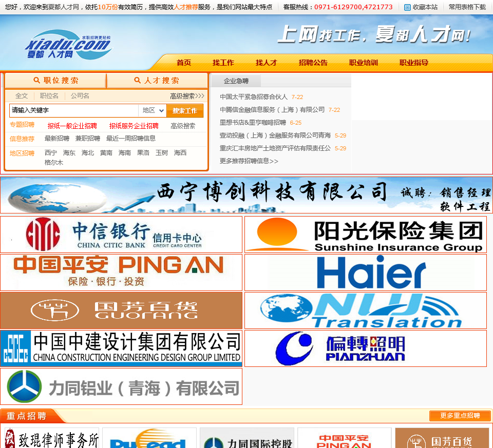Click the magnifier icon on 人才搜索
Screen dimensions: 493x448
click(x=138, y=81)
